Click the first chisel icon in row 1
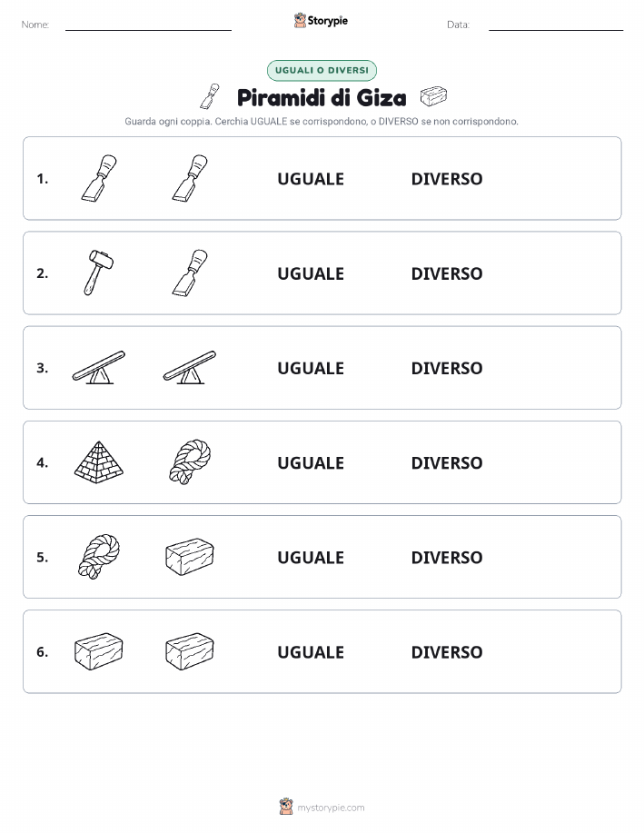This screenshot has height=833, width=644. tap(99, 178)
